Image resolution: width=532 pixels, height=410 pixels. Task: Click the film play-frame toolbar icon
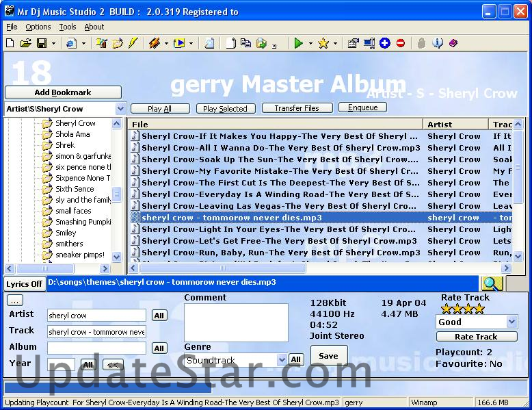pyautogui.click(x=178, y=43)
